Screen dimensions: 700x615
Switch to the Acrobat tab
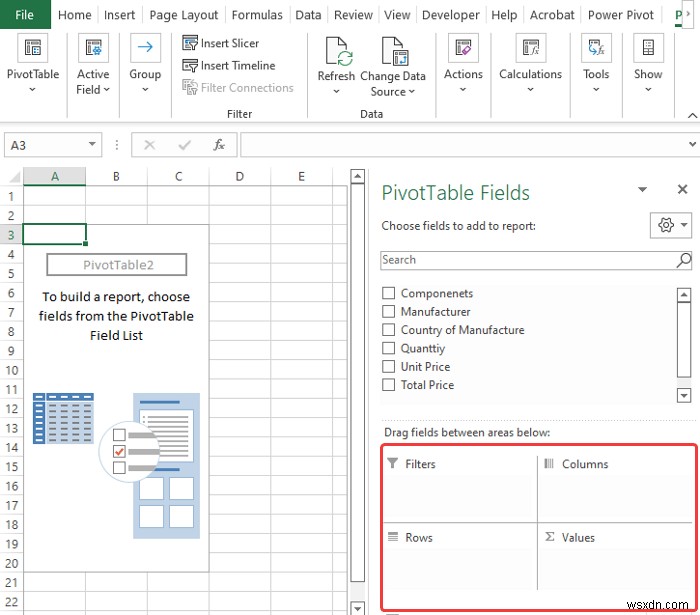coord(552,15)
